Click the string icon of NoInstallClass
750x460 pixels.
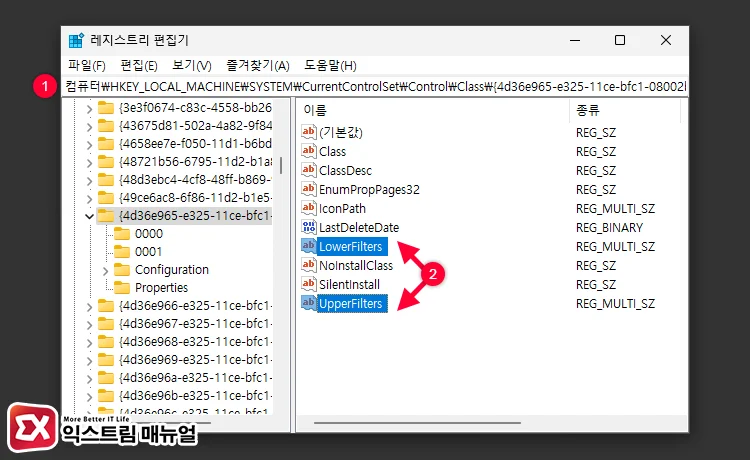309,264
